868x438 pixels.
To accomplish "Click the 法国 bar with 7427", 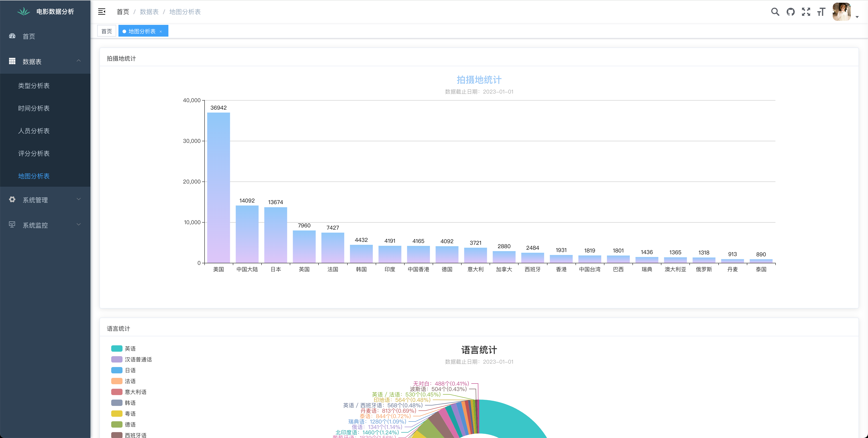I will point(333,248).
